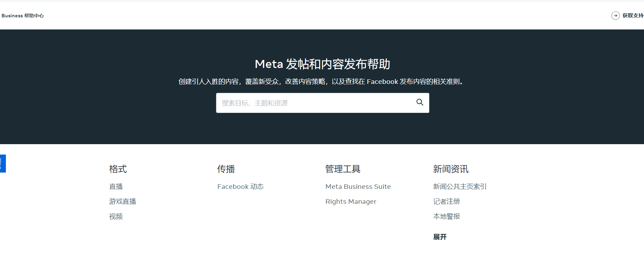644x254 pixels.
Task: Open the 游戏直播 help topic
Action: [123, 201]
